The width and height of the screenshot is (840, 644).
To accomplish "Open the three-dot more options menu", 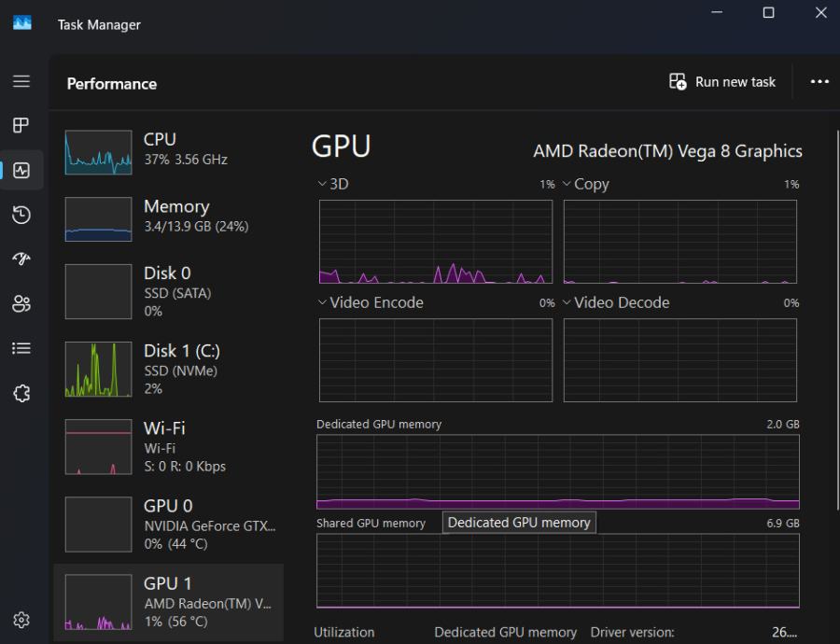I will [x=819, y=82].
